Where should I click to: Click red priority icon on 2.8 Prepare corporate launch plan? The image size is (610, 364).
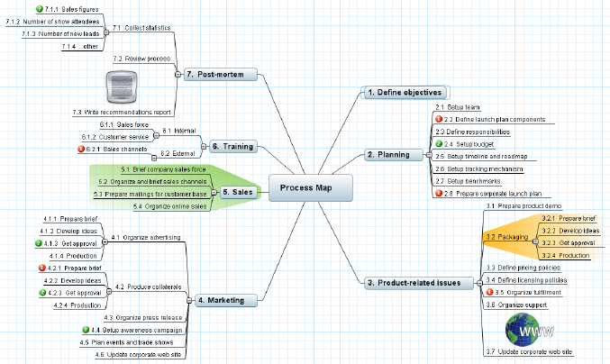tap(439, 193)
